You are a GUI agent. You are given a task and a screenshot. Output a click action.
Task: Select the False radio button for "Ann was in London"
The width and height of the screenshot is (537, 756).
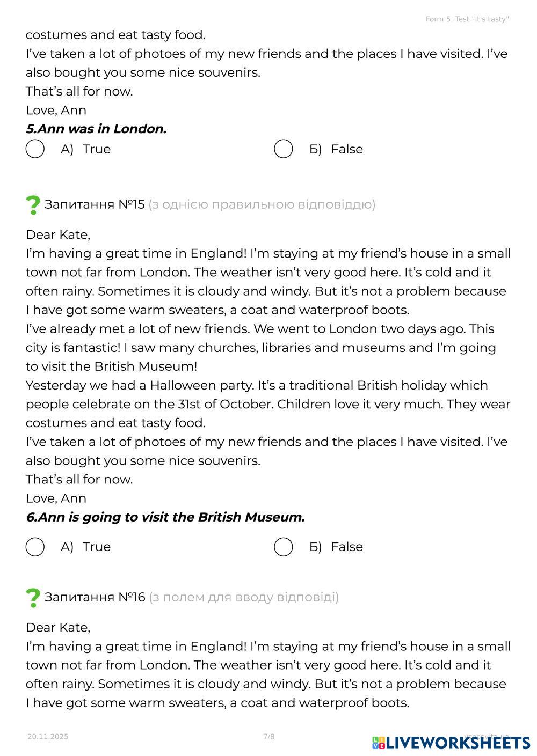(283, 149)
